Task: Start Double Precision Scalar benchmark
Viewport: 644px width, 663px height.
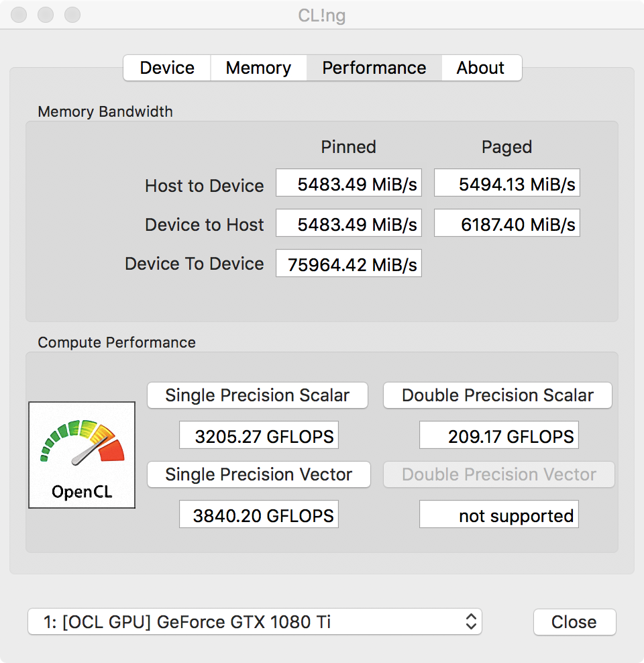Action: (497, 395)
